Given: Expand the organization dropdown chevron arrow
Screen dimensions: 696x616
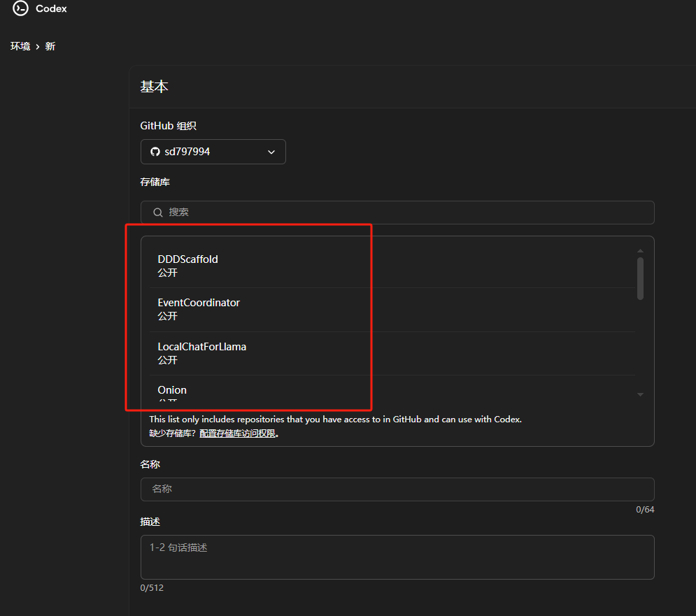Looking at the screenshot, I should pos(271,152).
